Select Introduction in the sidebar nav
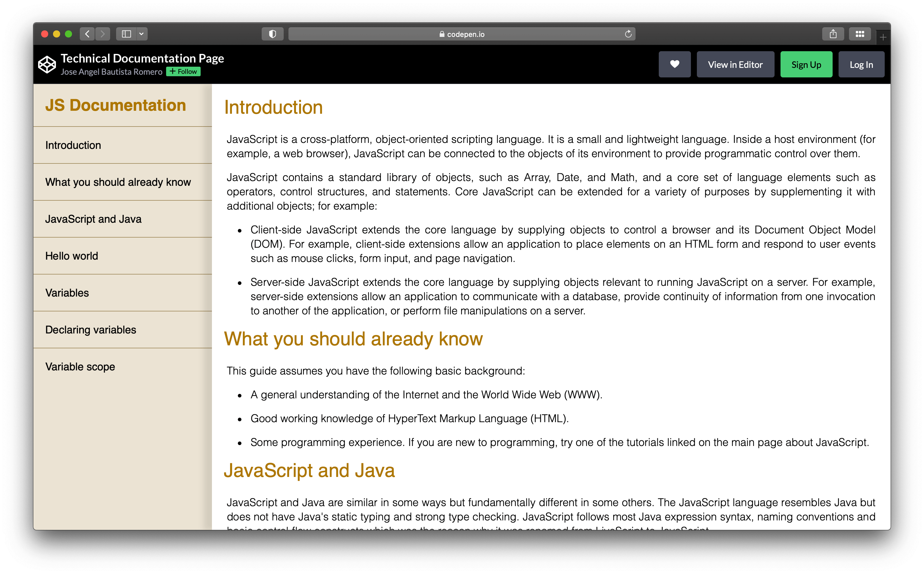Screen dimensions: 924x574 tap(123, 145)
